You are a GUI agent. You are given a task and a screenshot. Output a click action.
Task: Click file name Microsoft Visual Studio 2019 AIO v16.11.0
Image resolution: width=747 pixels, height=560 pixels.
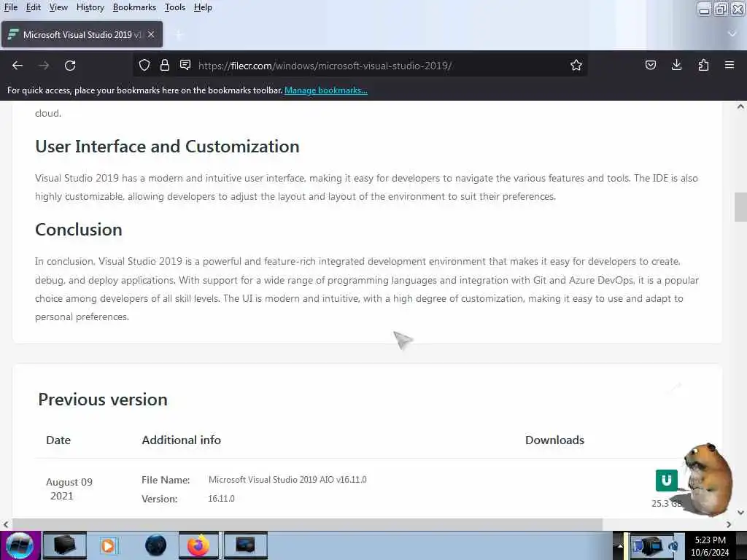click(287, 480)
